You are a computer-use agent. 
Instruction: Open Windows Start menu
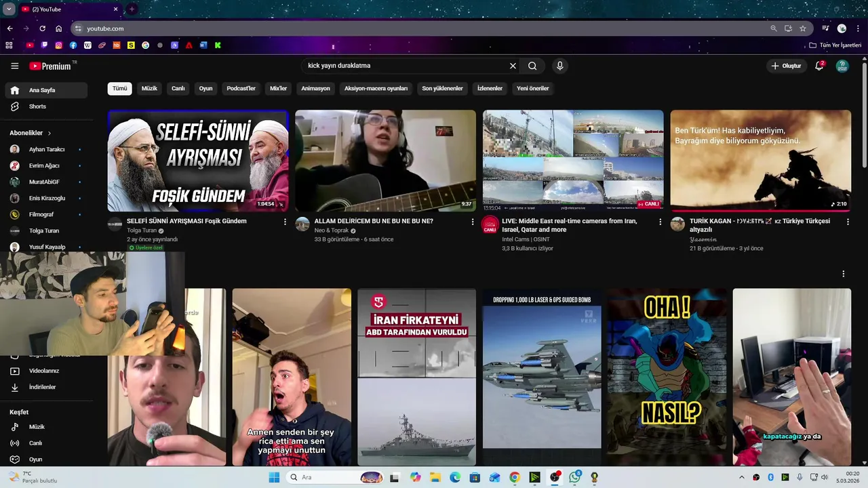pos(274,477)
